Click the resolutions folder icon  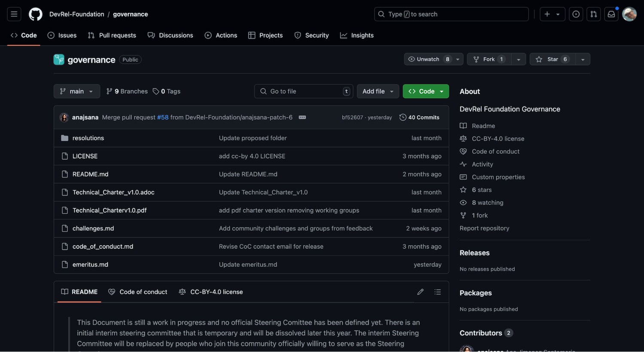[x=65, y=138]
